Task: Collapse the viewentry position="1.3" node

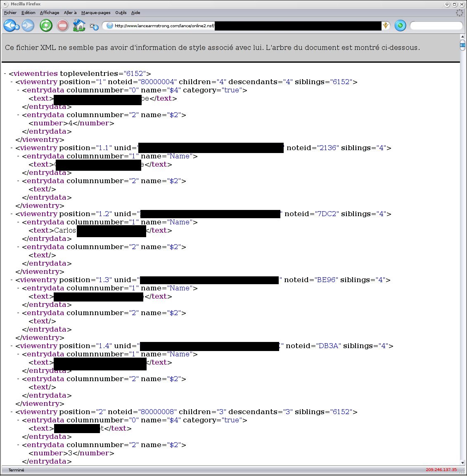Action: point(12,280)
